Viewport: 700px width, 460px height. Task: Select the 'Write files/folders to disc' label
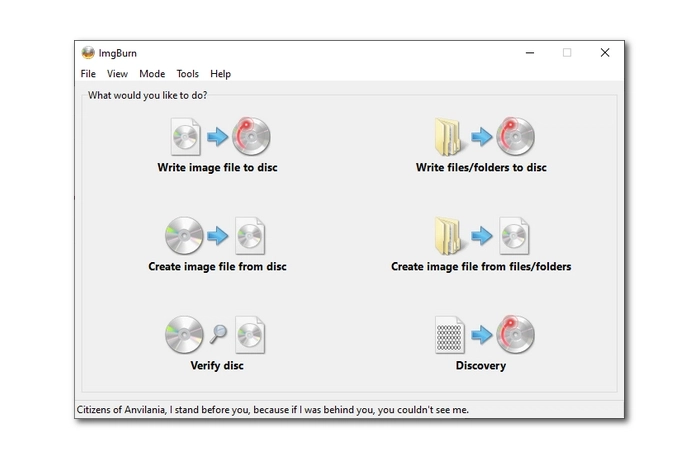tap(481, 167)
